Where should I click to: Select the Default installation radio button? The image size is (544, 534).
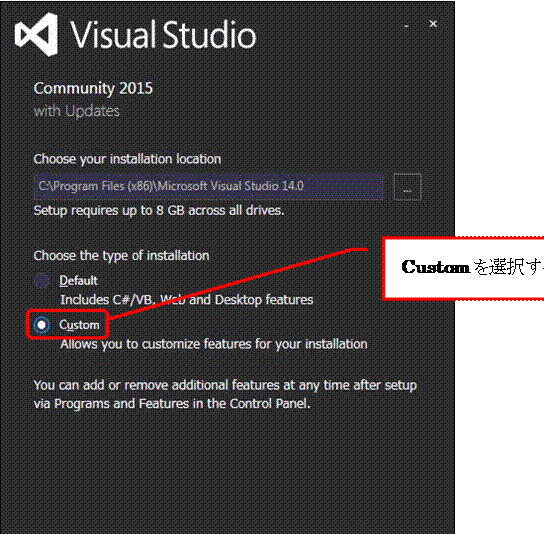[x=42, y=281]
